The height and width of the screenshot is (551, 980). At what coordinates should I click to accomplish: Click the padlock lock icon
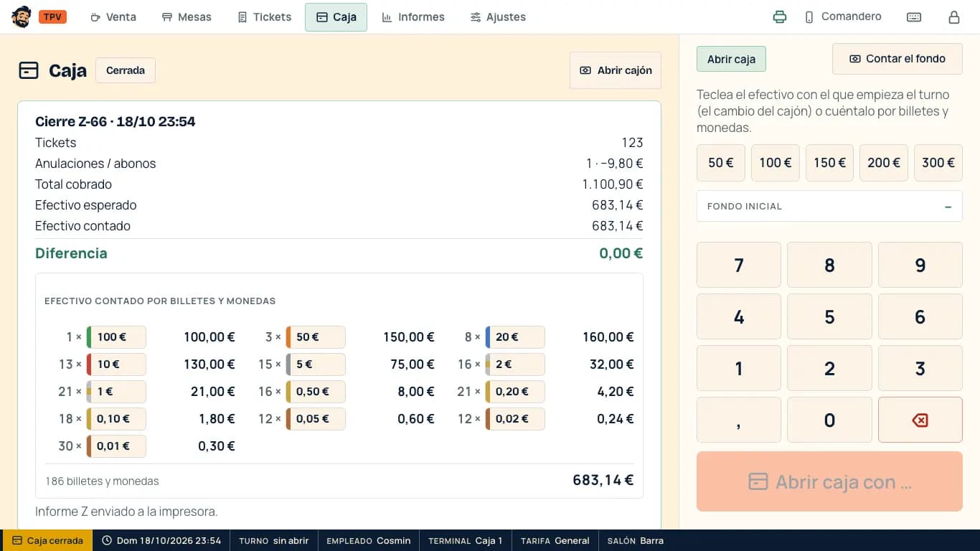click(954, 17)
